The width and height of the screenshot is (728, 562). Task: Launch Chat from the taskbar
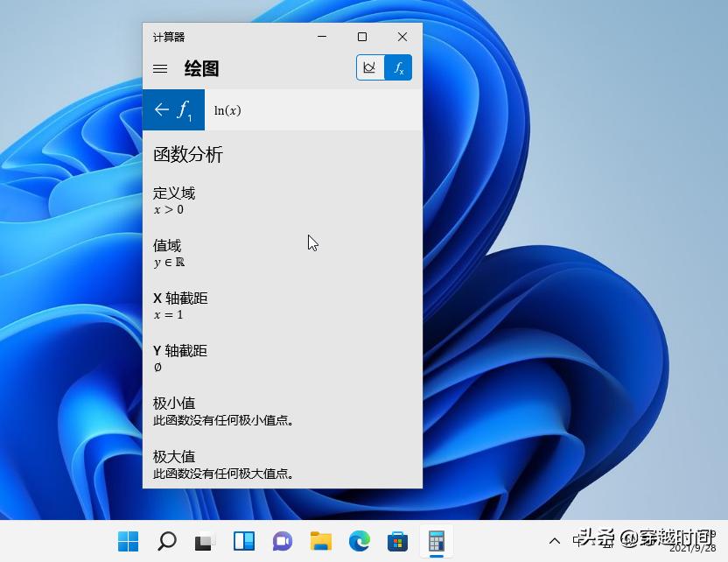282,542
